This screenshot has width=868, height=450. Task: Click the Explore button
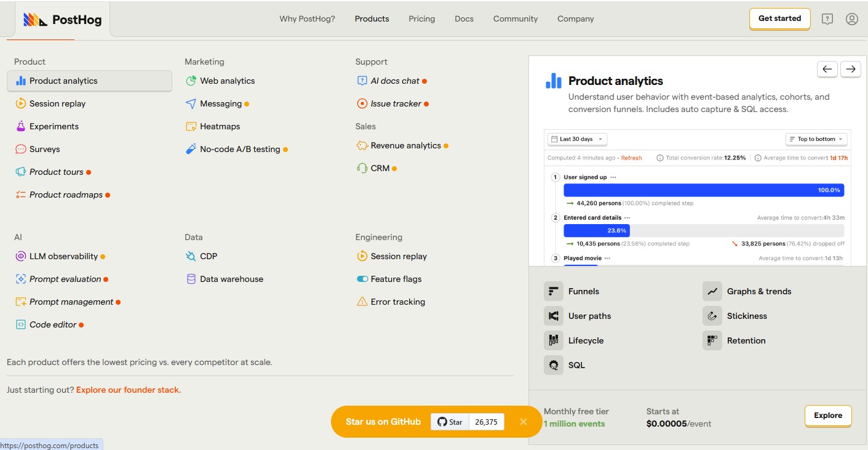point(828,416)
